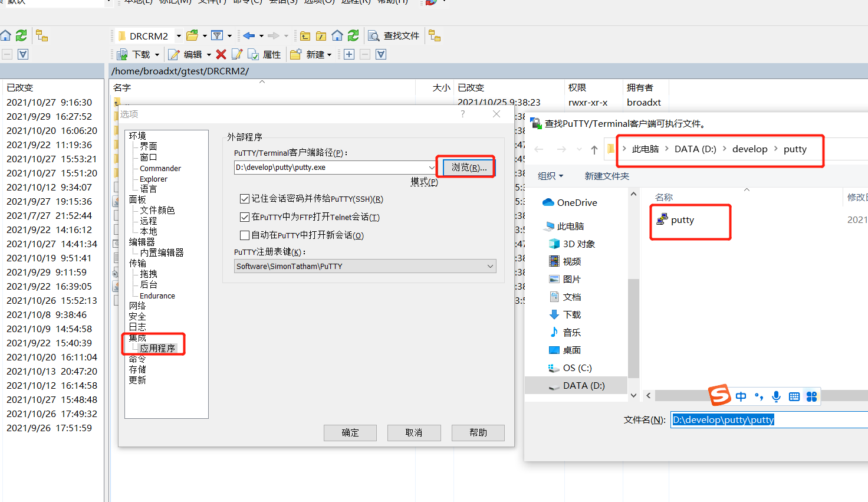Toggle 在PuTTY中为FTP打开Telnet会话 checkbox

pos(245,217)
